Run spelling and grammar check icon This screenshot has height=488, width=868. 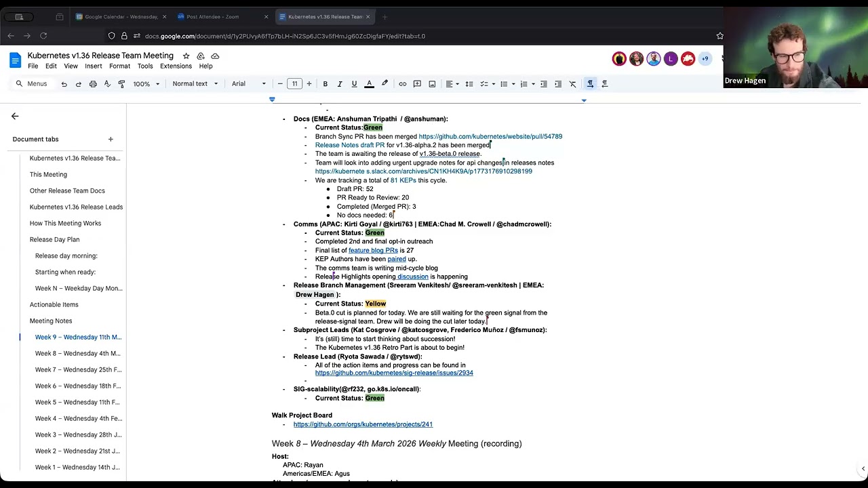coord(107,84)
